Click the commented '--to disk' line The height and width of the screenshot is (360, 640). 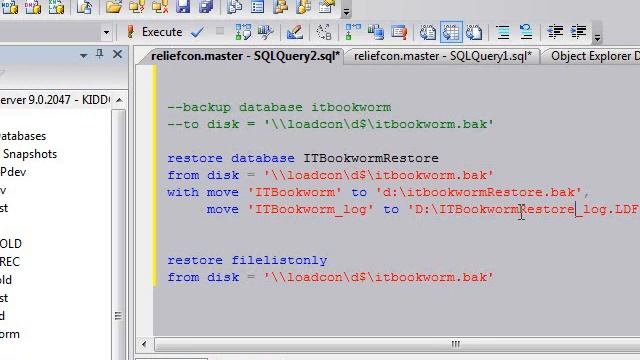(331, 124)
